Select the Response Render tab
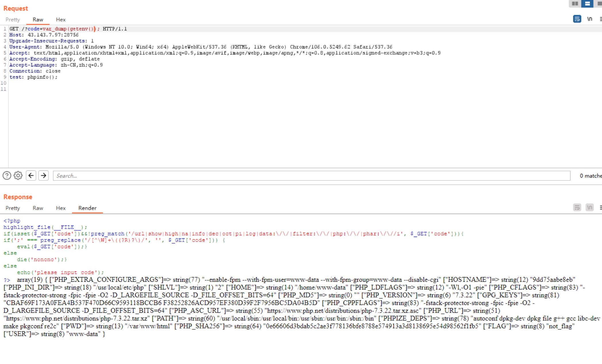 (87, 208)
